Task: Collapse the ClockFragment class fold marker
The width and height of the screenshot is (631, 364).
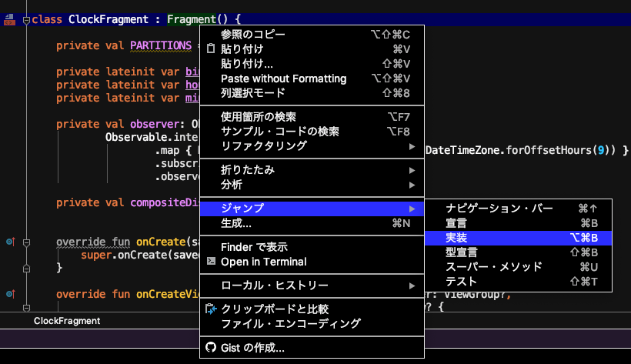Action: point(27,20)
